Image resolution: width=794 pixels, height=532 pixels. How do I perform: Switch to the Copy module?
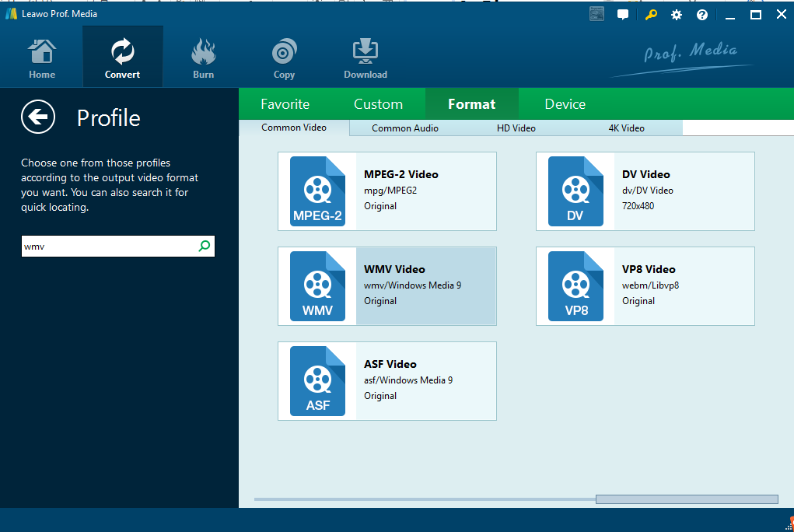pos(284,59)
